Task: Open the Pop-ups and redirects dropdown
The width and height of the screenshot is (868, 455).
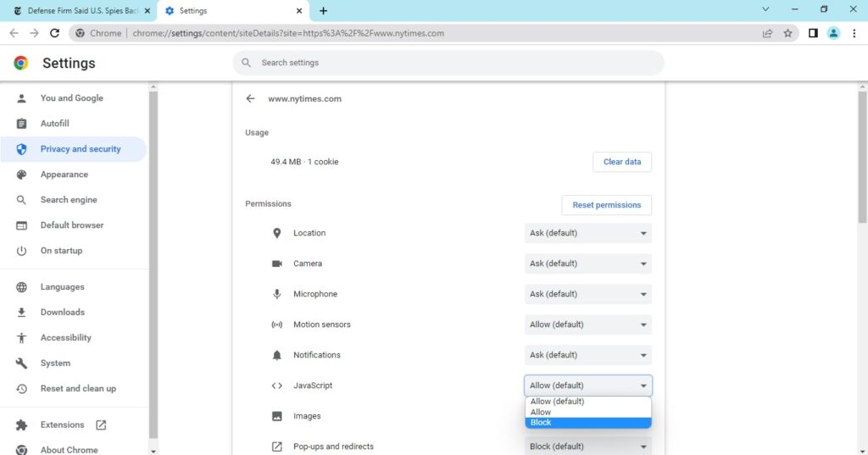Action: point(588,447)
